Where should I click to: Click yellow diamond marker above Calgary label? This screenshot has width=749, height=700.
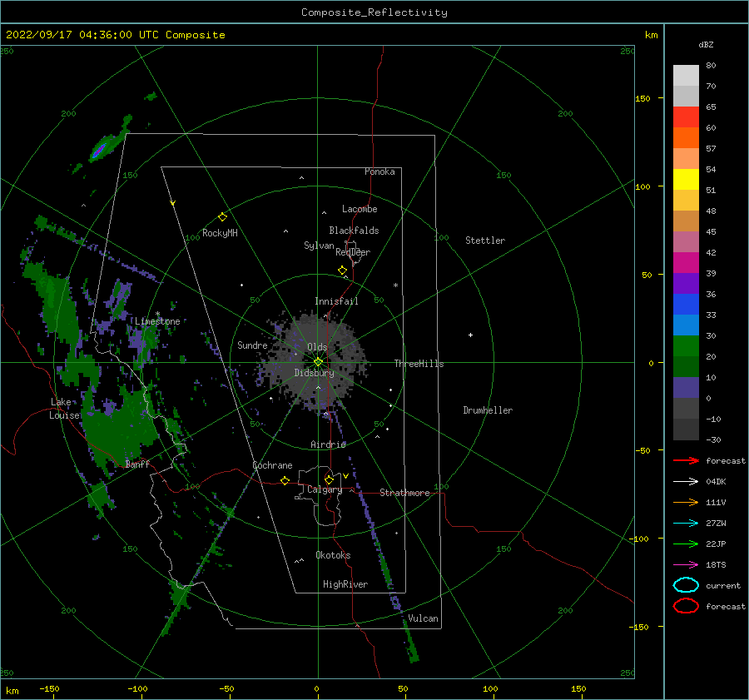click(x=329, y=479)
